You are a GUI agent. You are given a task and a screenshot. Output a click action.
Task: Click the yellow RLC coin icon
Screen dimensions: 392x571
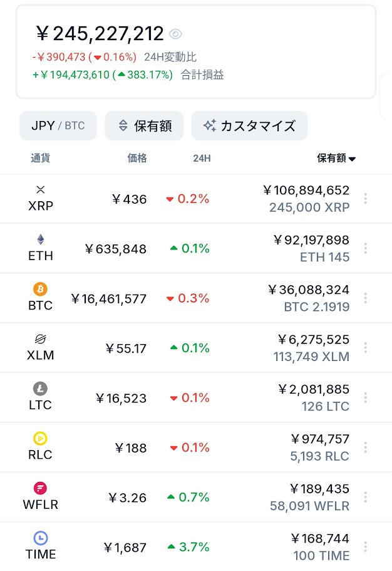pos(41,439)
